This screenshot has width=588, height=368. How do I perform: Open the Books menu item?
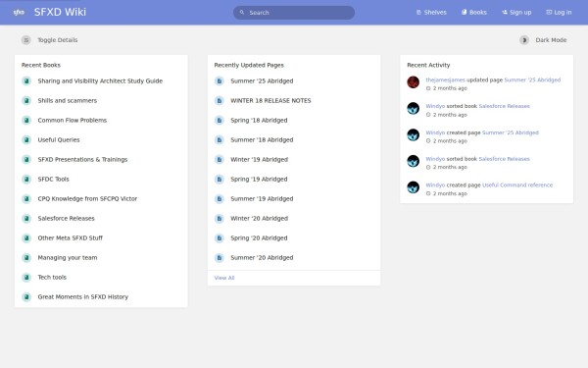474,13
